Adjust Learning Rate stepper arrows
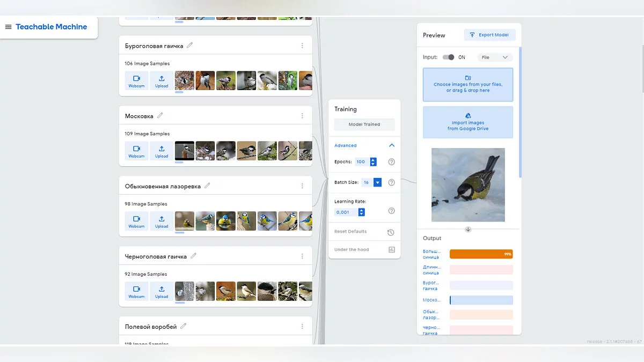Screen dimensions: 644x362 pyautogui.click(x=361, y=212)
